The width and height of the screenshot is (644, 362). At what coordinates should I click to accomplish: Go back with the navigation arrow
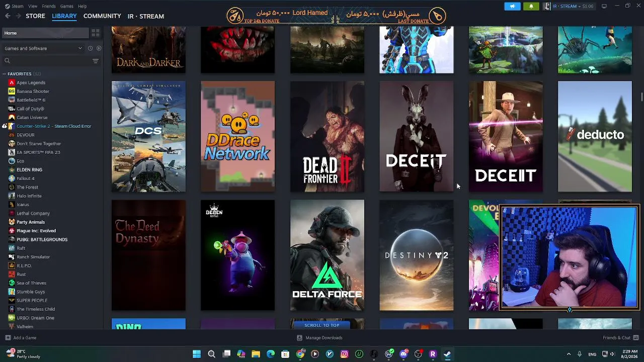tap(8, 16)
